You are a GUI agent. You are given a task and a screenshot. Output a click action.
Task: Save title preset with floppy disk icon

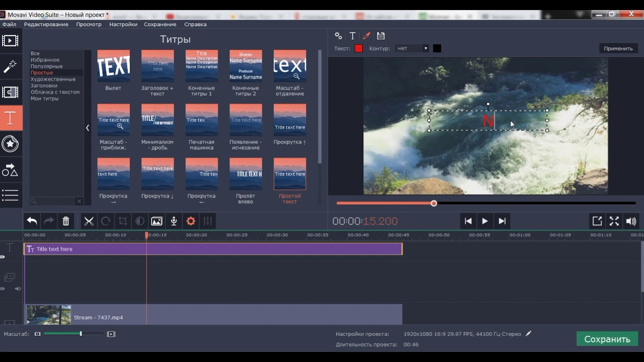click(381, 36)
